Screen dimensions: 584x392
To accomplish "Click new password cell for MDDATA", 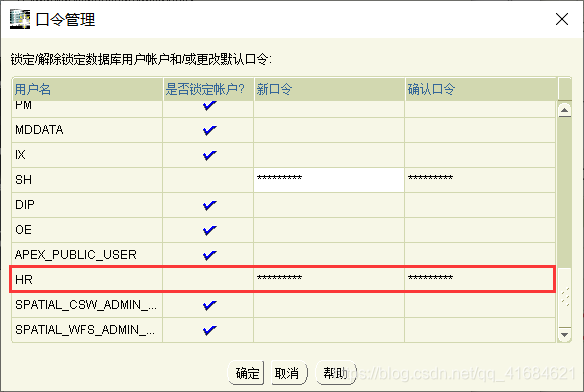I will [x=329, y=130].
